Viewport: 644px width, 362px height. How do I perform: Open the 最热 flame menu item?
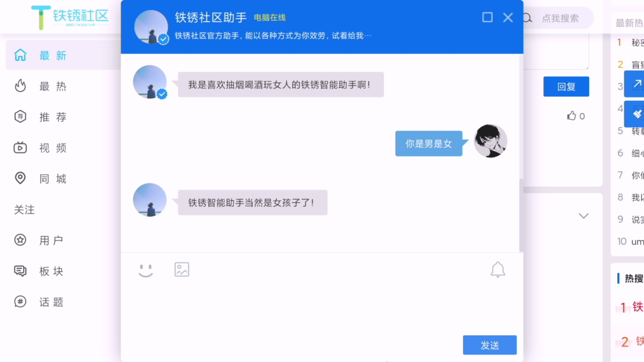click(20, 86)
